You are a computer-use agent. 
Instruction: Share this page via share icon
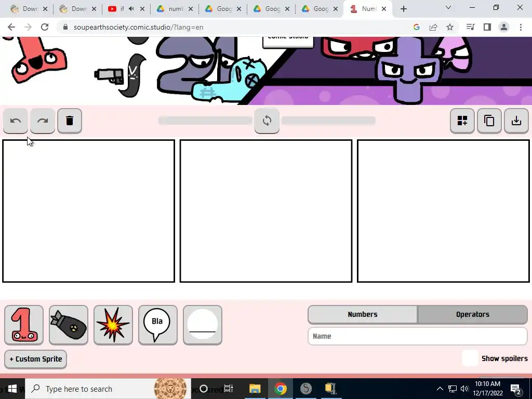(433, 27)
